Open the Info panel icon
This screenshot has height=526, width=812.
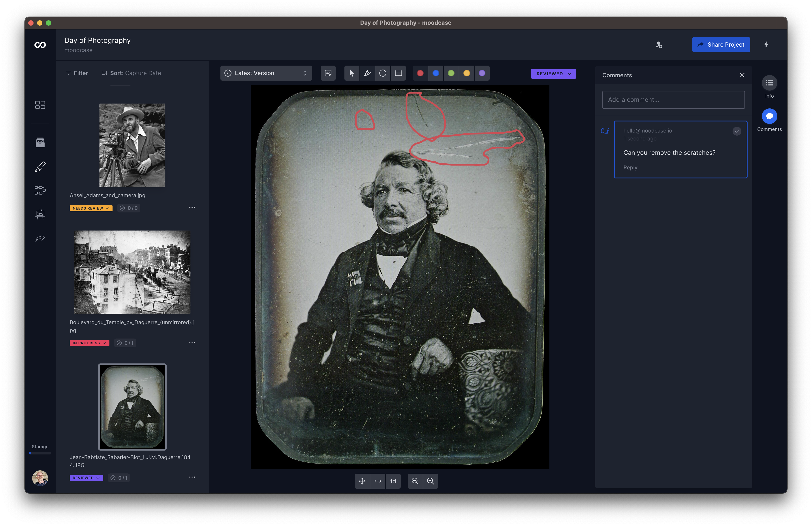tap(769, 83)
